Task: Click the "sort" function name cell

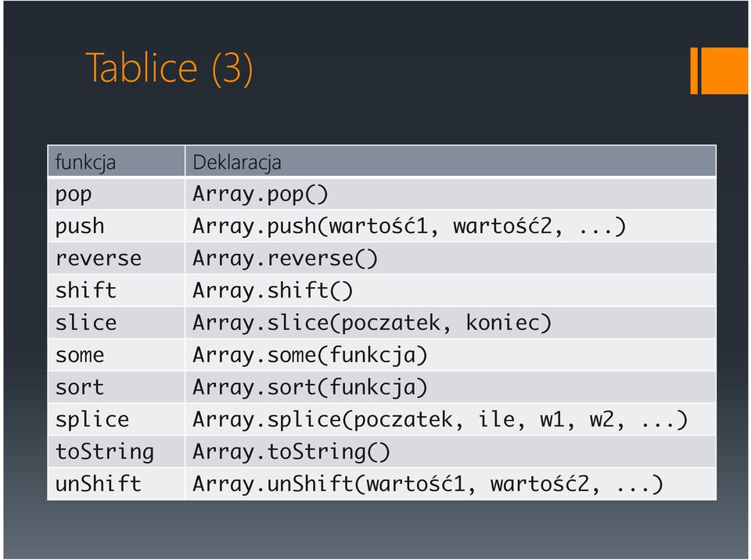Action: coord(117,387)
